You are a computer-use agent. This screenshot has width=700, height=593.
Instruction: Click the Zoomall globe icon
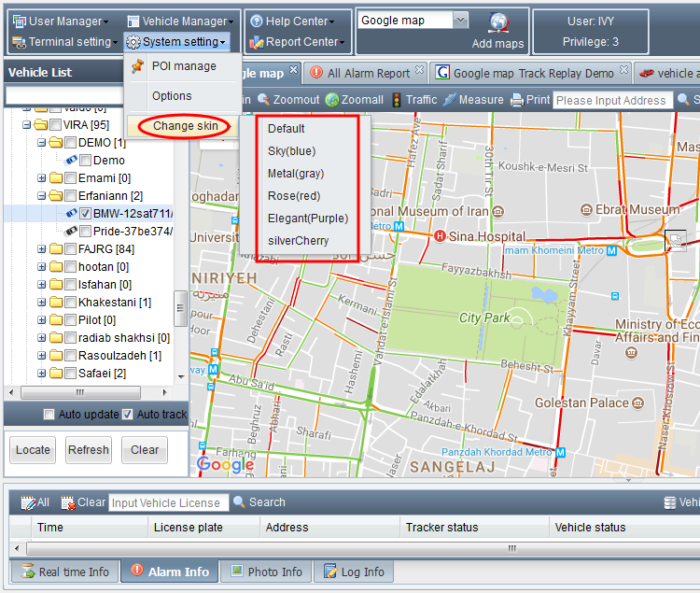332,100
